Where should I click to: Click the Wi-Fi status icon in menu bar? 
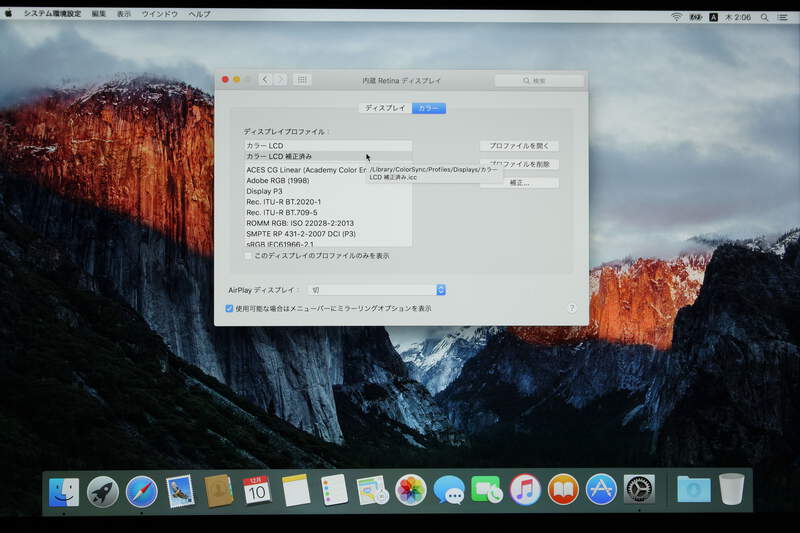click(676, 16)
